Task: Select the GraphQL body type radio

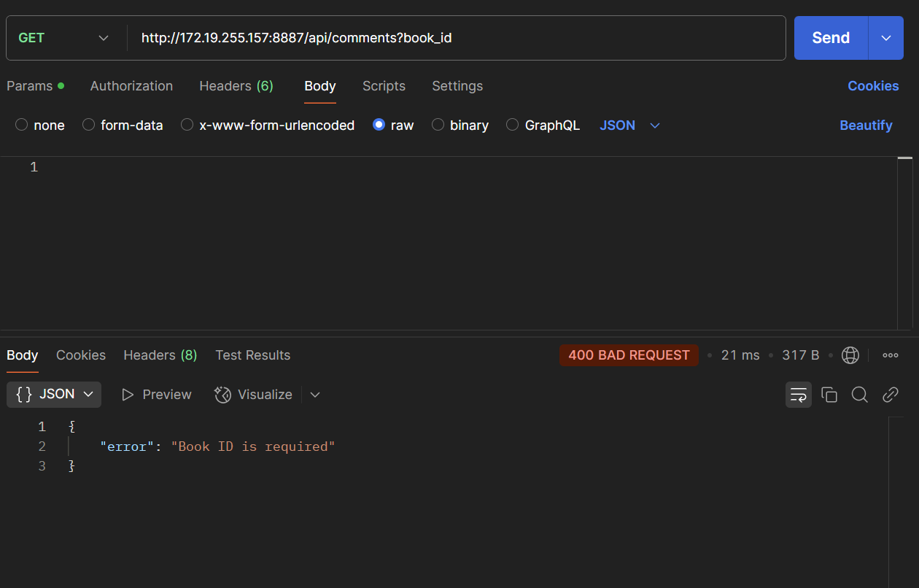Action: coord(513,125)
